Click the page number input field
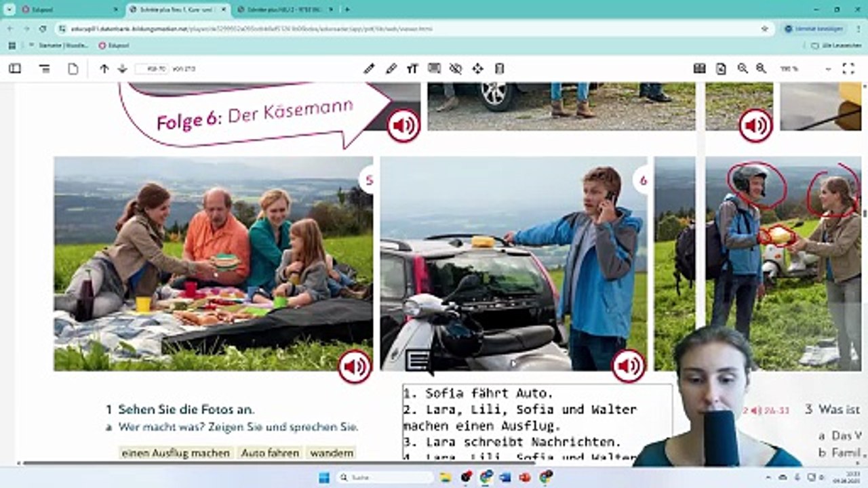The width and height of the screenshot is (868, 488). 152,68
